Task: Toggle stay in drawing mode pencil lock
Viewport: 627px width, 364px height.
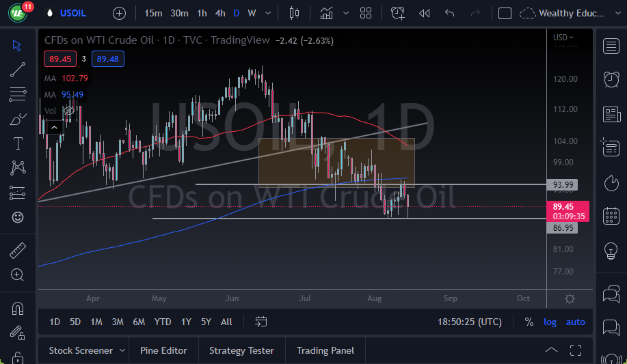Action: tap(18, 333)
